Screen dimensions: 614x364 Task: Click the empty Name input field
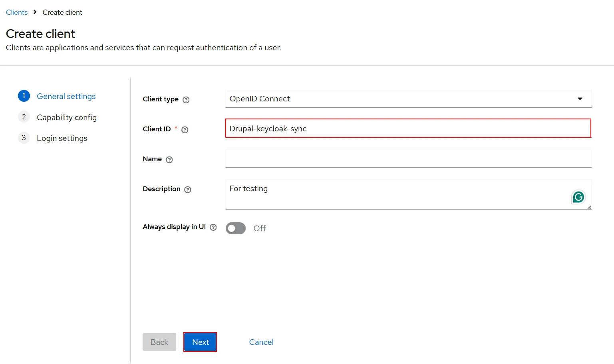408,158
